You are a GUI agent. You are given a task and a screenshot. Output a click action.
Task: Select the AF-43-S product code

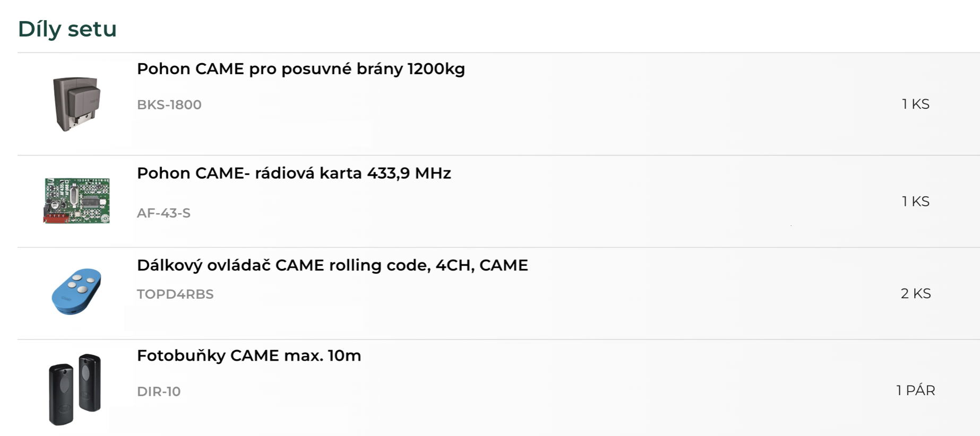(164, 213)
